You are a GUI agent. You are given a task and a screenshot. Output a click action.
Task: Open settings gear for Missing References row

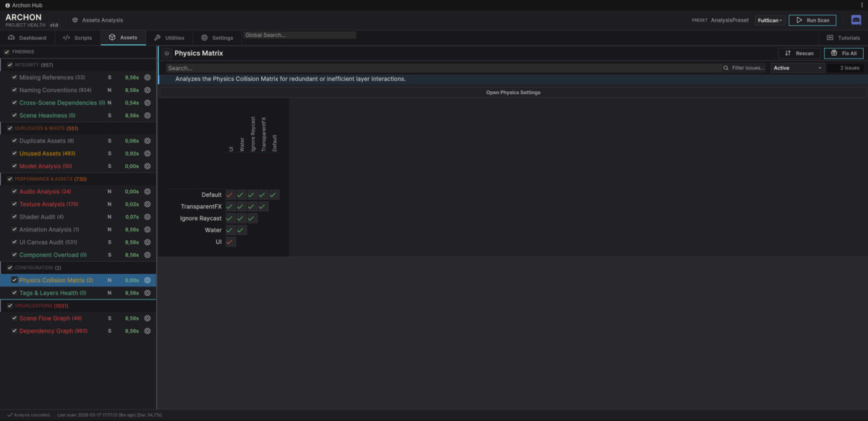pos(147,77)
